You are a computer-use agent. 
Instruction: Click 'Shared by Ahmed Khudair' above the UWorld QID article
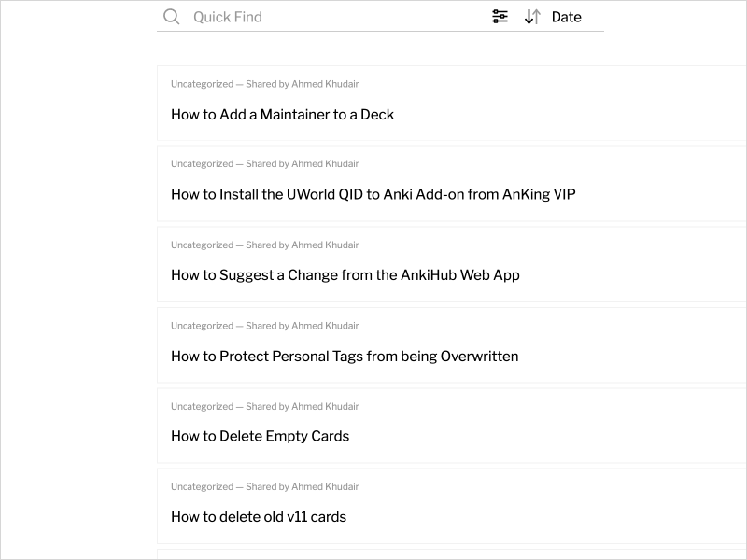click(302, 164)
